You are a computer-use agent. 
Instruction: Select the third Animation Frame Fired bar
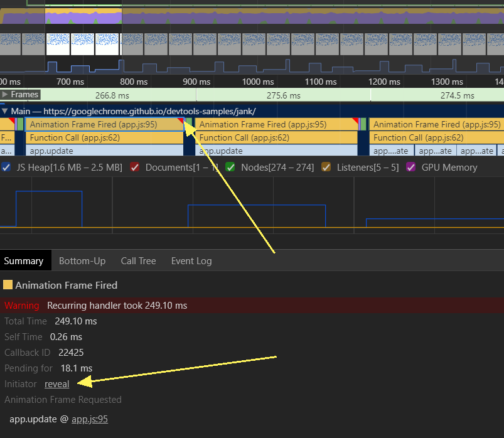[436, 124]
